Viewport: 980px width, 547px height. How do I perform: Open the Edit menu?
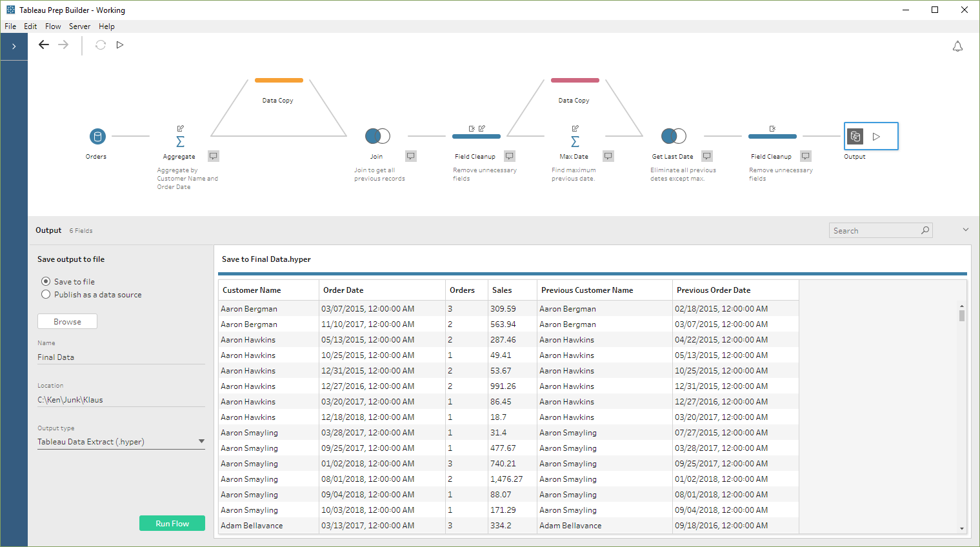coord(30,26)
